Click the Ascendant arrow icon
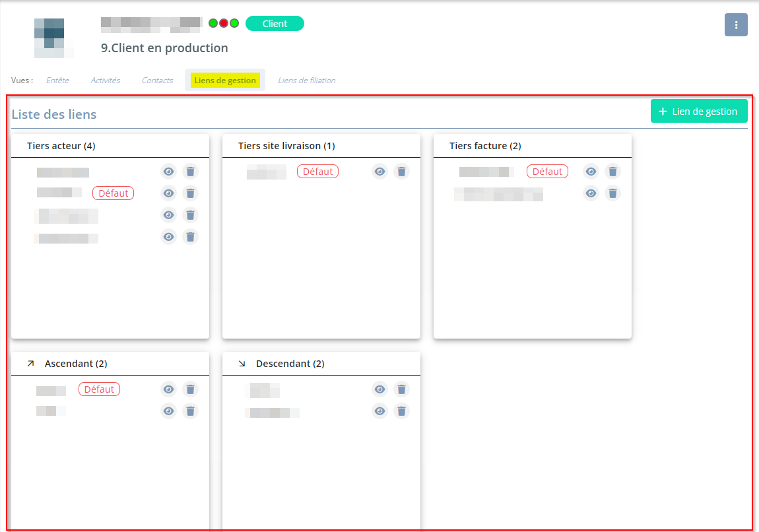Image resolution: width=759 pixels, height=532 pixels. 30,364
